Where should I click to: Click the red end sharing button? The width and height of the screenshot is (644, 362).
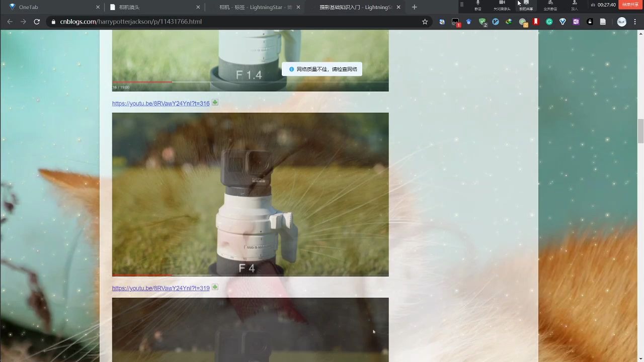pos(630,5)
